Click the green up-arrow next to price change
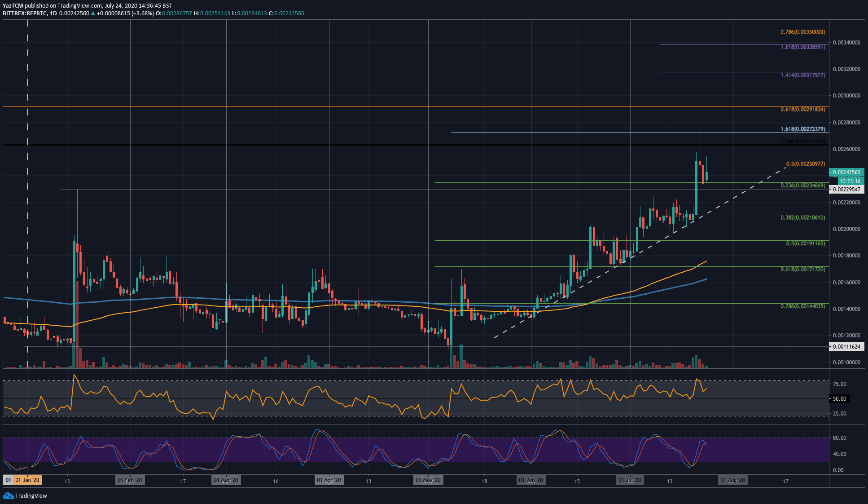 coord(93,13)
